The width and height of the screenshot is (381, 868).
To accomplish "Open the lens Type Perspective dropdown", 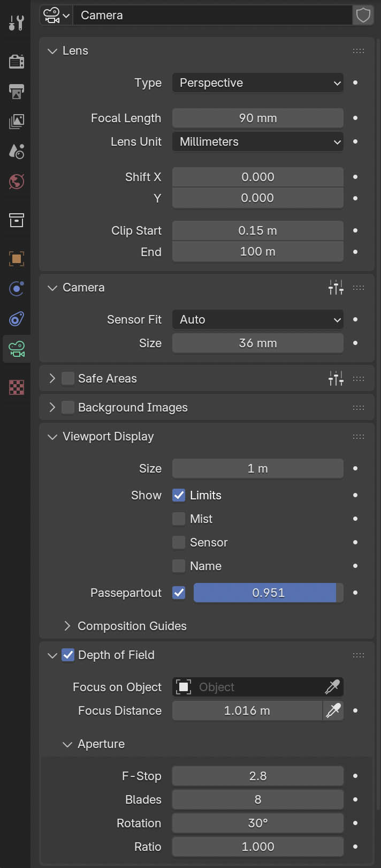I will (x=257, y=83).
